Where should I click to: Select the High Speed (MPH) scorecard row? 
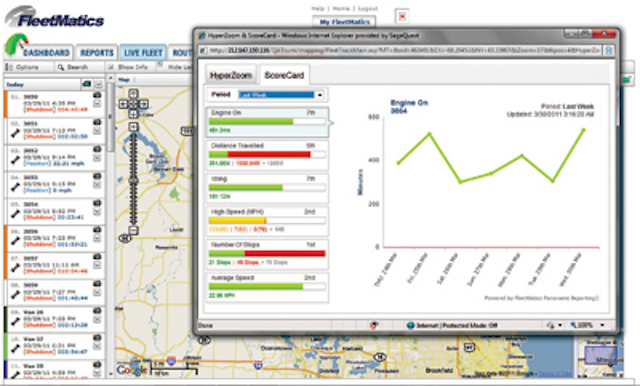pos(267,221)
